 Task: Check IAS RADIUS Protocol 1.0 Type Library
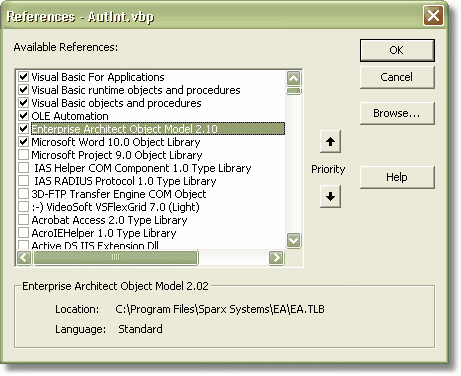tap(23, 181)
